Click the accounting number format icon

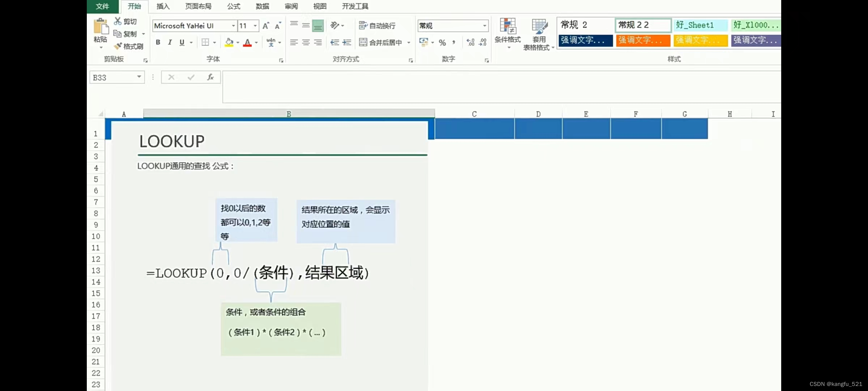424,42
